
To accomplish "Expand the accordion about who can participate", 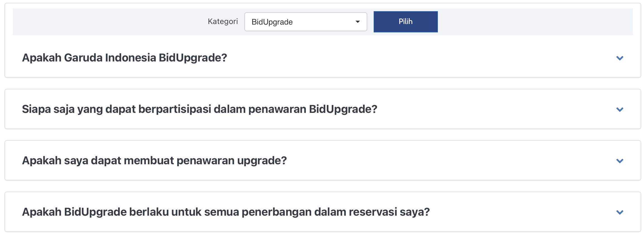I will [x=323, y=109].
